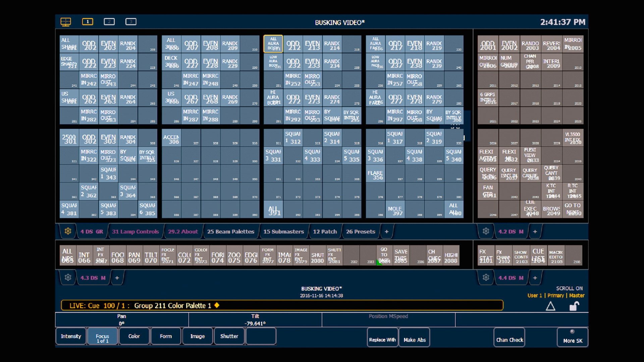The width and height of the screenshot is (644, 362).
Task: Add new tab after 4.3 DS M
Action: pos(117,278)
